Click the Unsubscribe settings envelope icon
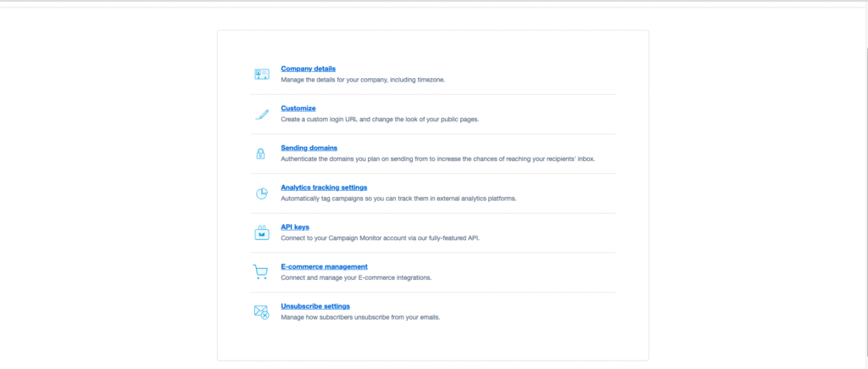The image size is (868, 369). [262, 311]
